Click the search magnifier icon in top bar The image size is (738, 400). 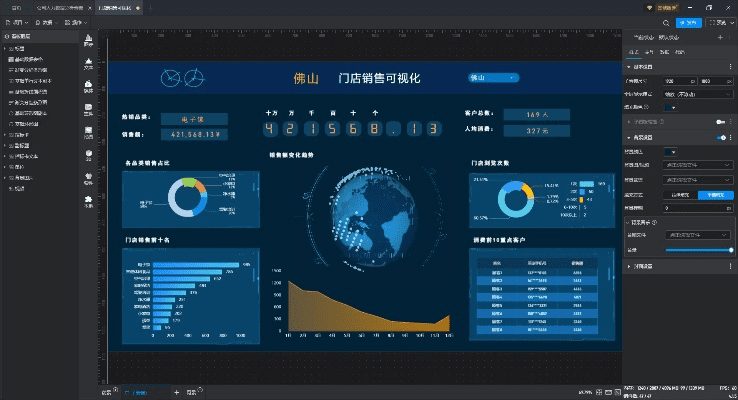[666, 23]
